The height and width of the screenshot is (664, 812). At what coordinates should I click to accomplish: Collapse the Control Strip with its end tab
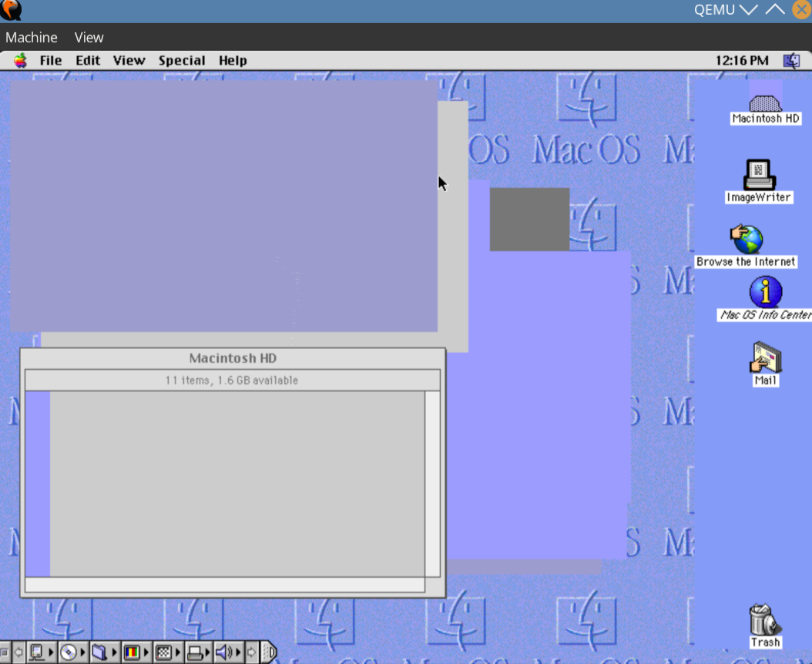(269, 652)
